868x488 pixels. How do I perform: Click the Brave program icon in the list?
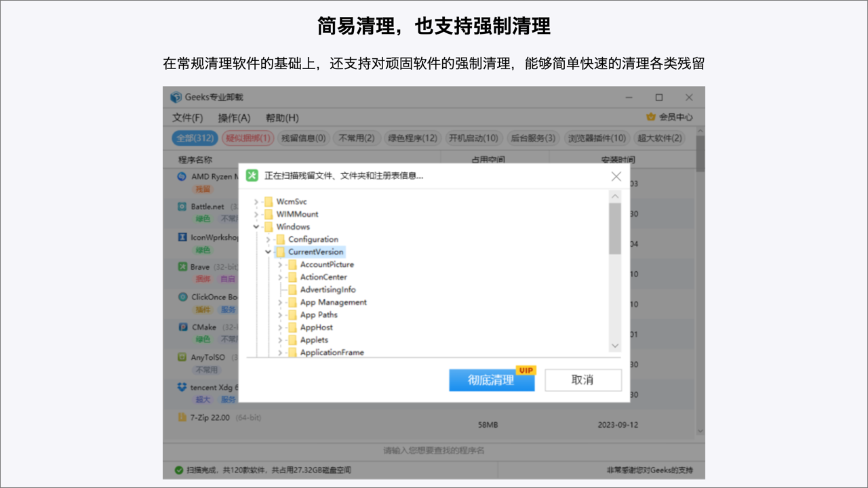coord(182,267)
